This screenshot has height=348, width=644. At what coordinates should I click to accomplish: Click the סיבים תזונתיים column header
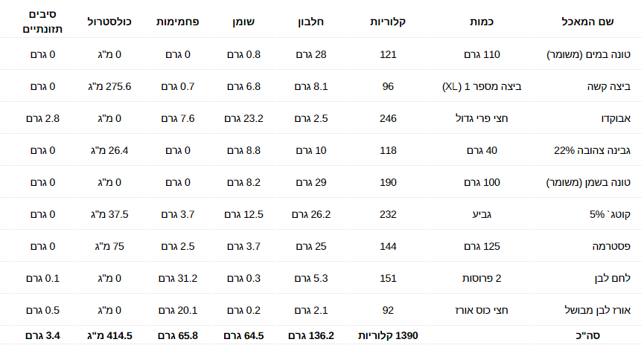[x=42, y=22]
